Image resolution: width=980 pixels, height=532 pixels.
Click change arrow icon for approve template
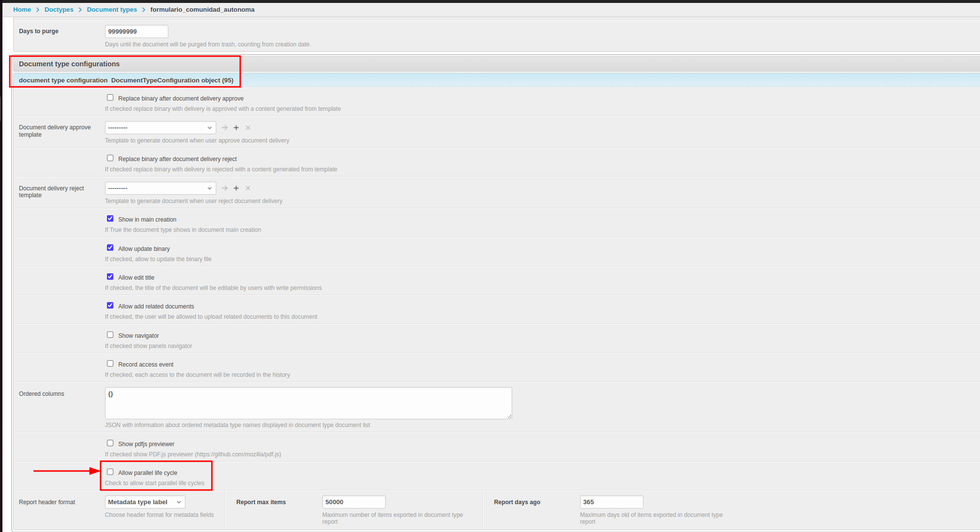225,128
